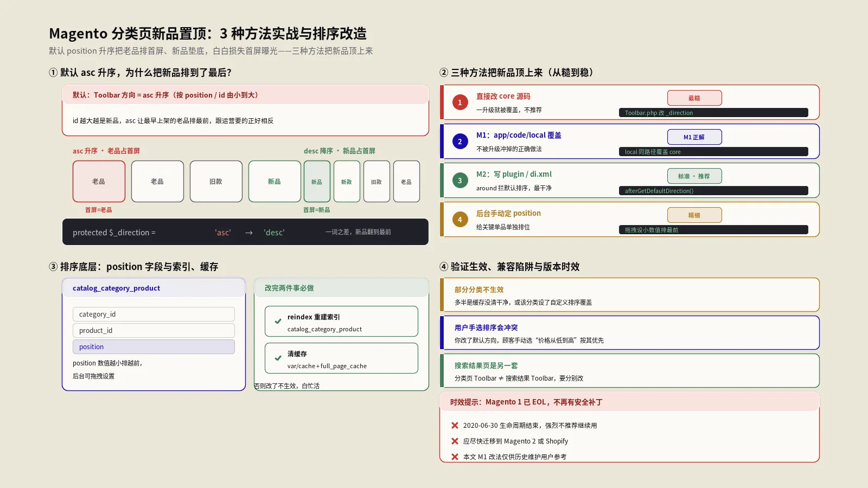Viewport: 868px width, 488px height.
Task: Click the red X before 2020-06-30 line
Action: (455, 425)
